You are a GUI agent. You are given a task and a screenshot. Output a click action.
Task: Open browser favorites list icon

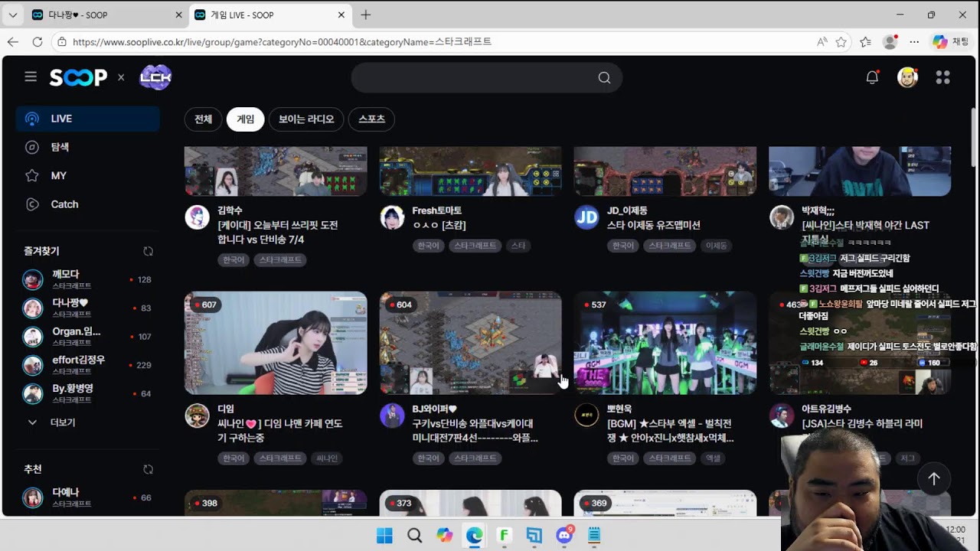pyautogui.click(x=865, y=42)
